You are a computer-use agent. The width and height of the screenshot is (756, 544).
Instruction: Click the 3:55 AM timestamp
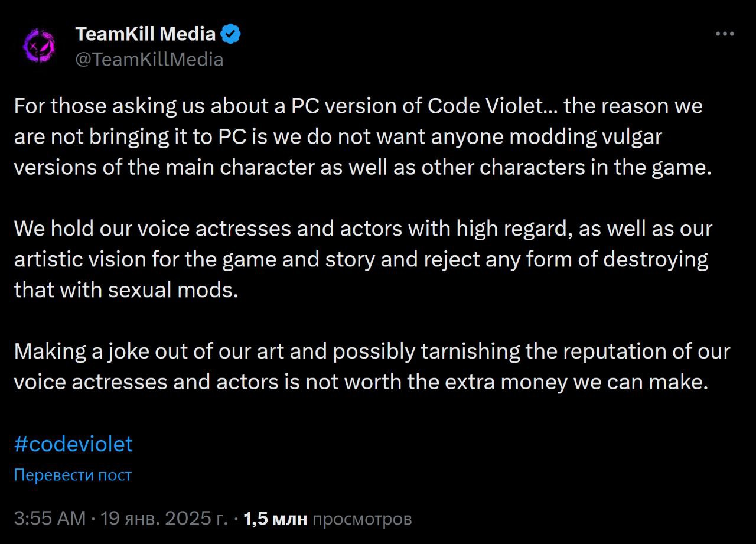pyautogui.click(x=50, y=519)
